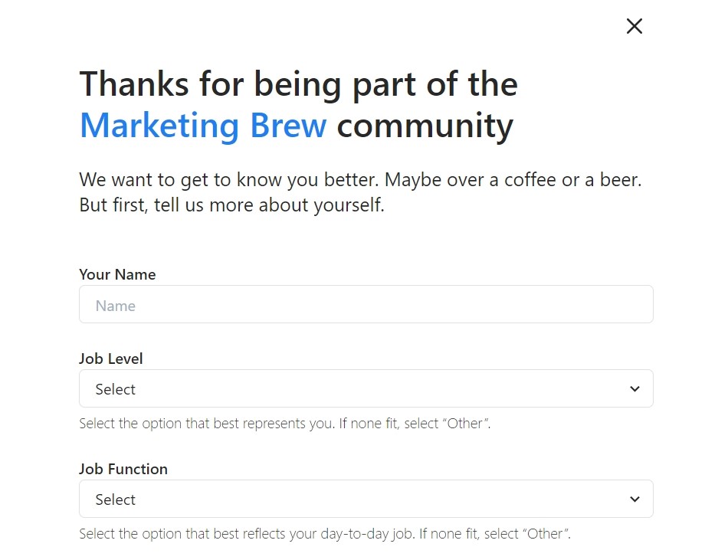The height and width of the screenshot is (560, 728).
Task: Click the day-to-day job helper text
Action: pyautogui.click(x=325, y=534)
